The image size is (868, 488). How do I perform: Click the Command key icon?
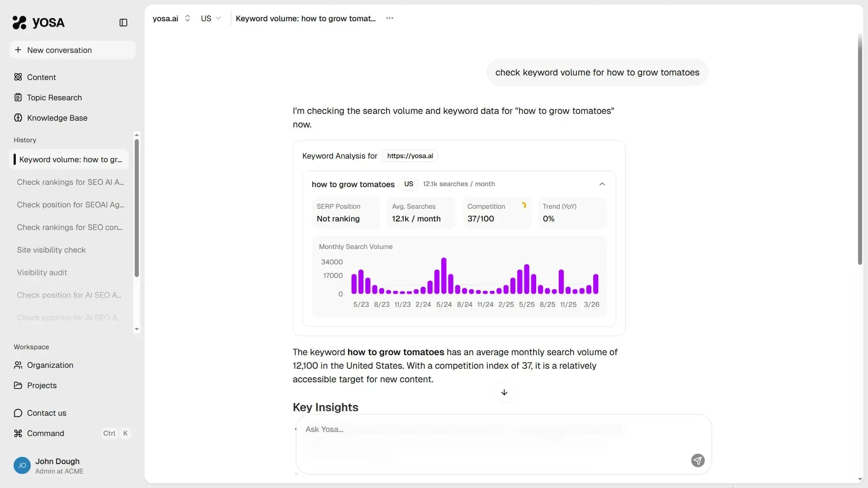[x=18, y=433]
